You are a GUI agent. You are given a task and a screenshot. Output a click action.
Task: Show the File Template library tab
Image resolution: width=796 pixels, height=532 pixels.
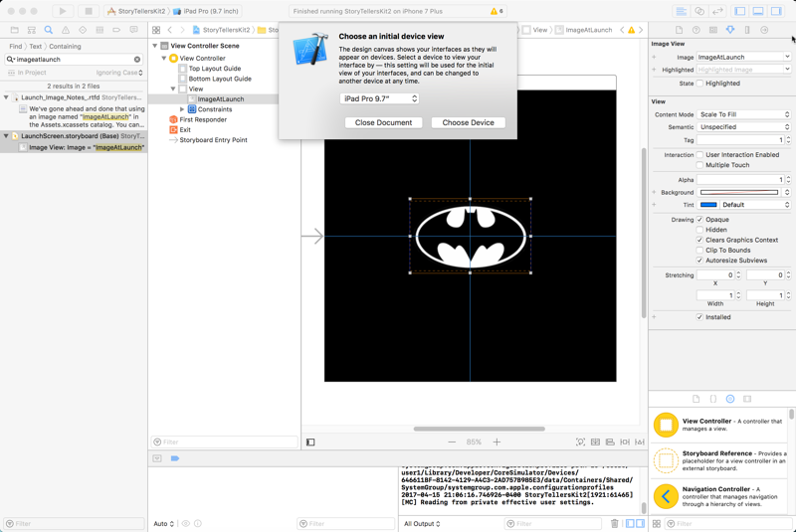click(x=696, y=399)
